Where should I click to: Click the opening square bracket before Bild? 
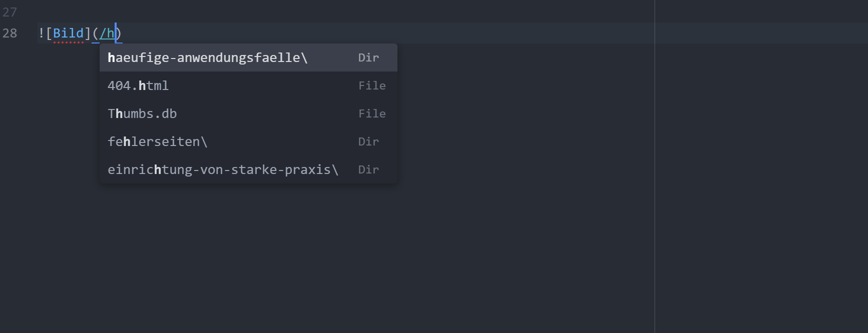(49, 33)
